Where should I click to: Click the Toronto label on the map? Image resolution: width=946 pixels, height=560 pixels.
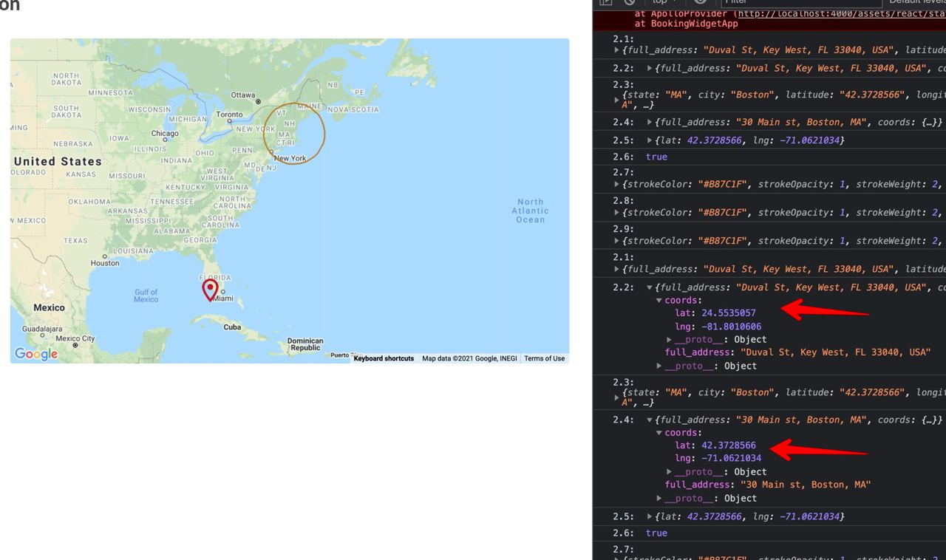point(229,115)
